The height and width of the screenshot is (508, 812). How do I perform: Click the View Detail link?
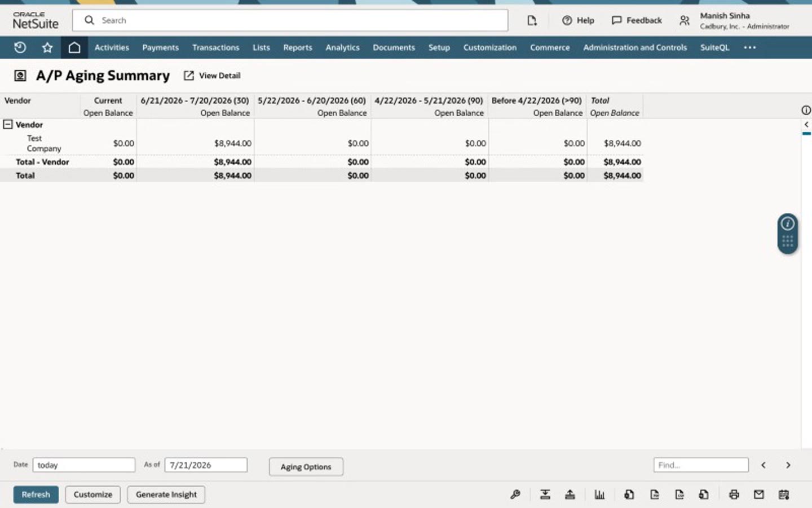pos(219,76)
